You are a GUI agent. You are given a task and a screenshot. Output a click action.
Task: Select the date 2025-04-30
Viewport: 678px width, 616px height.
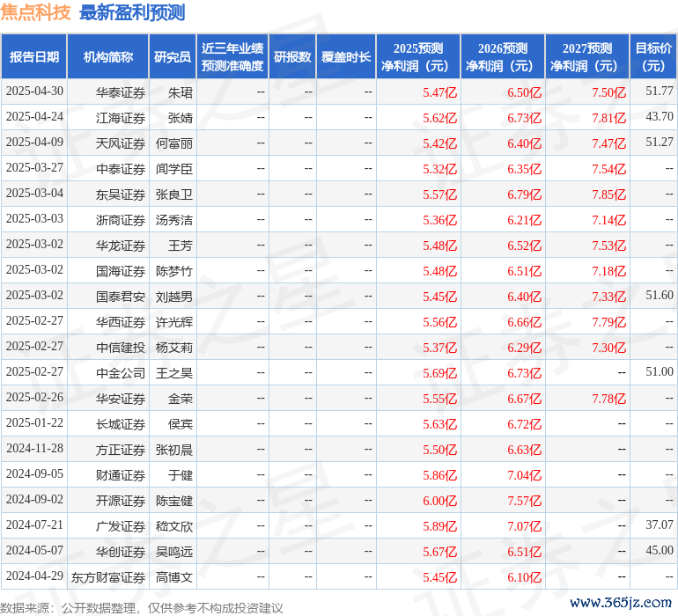coord(34,92)
